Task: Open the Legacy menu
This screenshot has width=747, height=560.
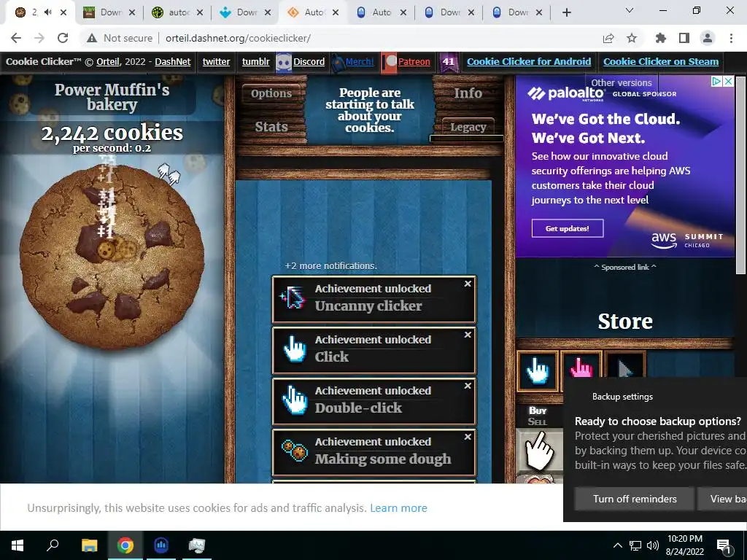Action: click(x=468, y=127)
